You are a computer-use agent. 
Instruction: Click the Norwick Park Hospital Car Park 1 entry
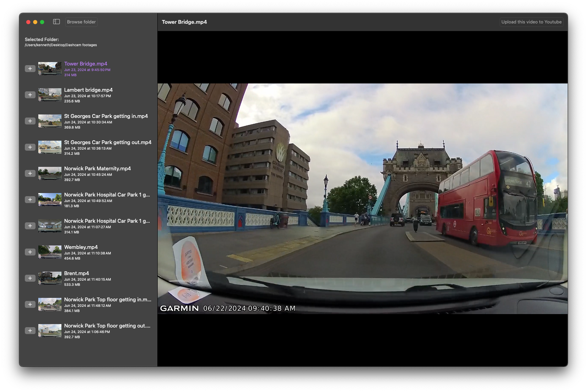(107, 194)
